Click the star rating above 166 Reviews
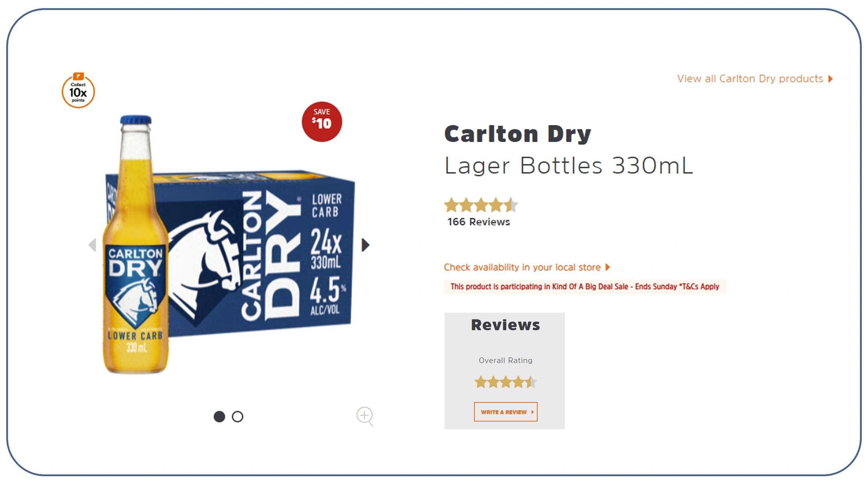Screen dimensions: 868x484 click(481, 205)
